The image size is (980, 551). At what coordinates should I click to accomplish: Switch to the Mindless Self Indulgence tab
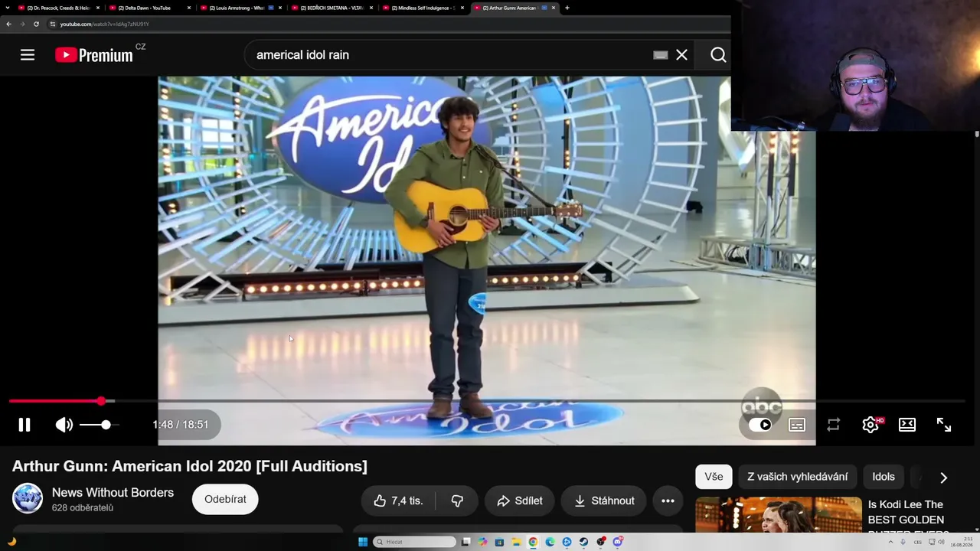[x=423, y=8]
